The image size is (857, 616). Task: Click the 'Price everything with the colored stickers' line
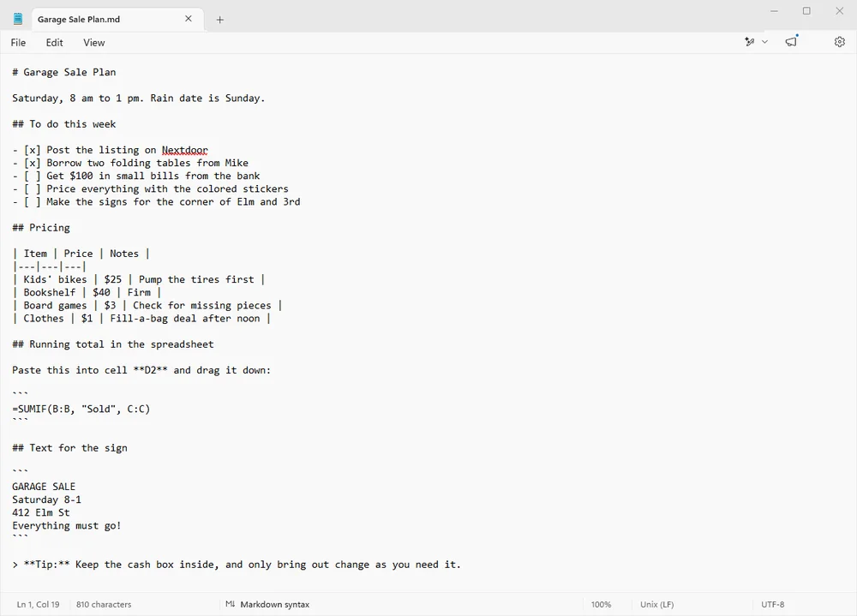(x=150, y=189)
